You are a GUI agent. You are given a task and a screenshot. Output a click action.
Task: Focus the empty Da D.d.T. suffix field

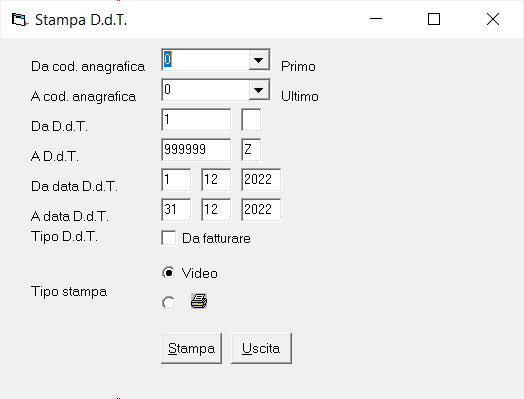click(x=251, y=120)
